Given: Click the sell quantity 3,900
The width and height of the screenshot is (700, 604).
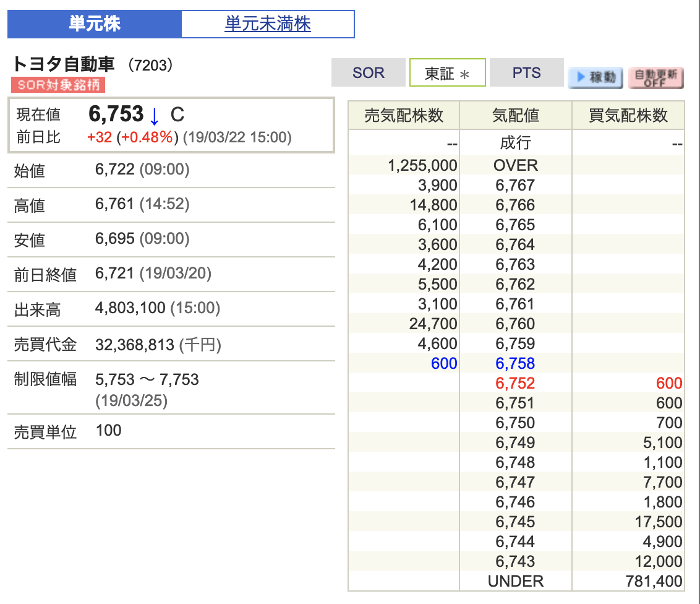Looking at the screenshot, I should [438, 185].
